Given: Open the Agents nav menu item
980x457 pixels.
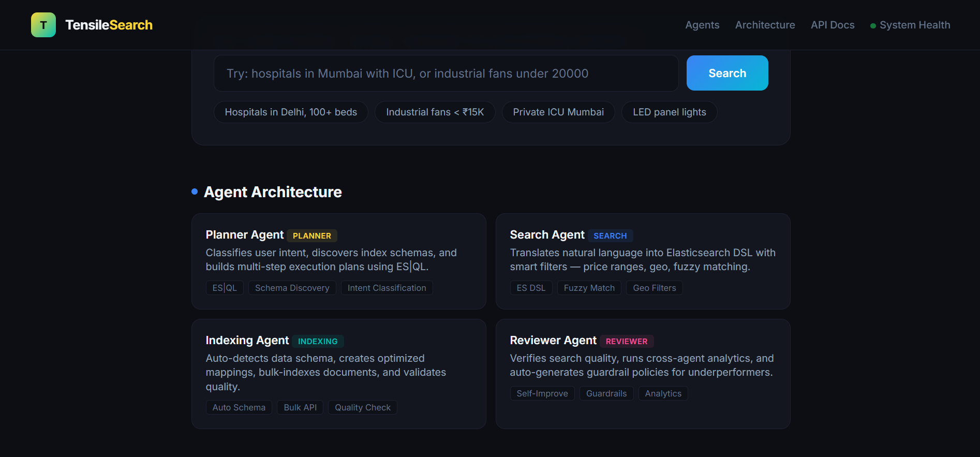Looking at the screenshot, I should coord(702,25).
